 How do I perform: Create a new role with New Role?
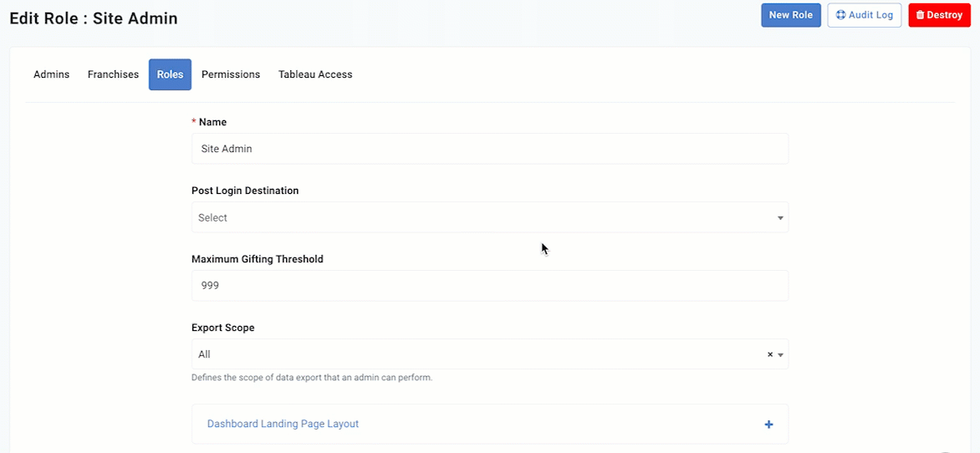791,15
